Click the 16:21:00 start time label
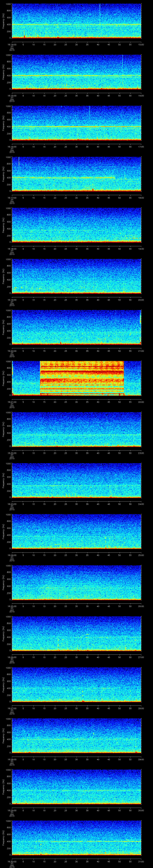This screenshot has height=868, width=153. [12, 402]
